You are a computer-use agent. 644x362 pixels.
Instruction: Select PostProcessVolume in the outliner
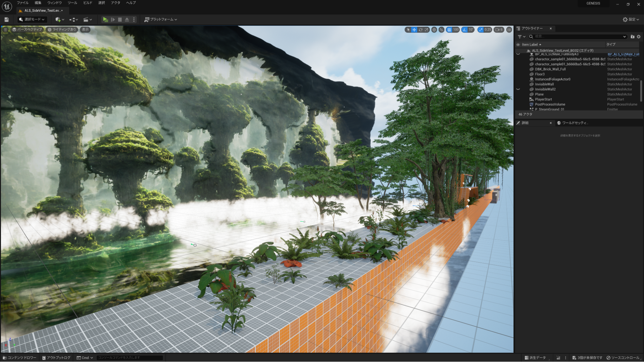click(550, 104)
